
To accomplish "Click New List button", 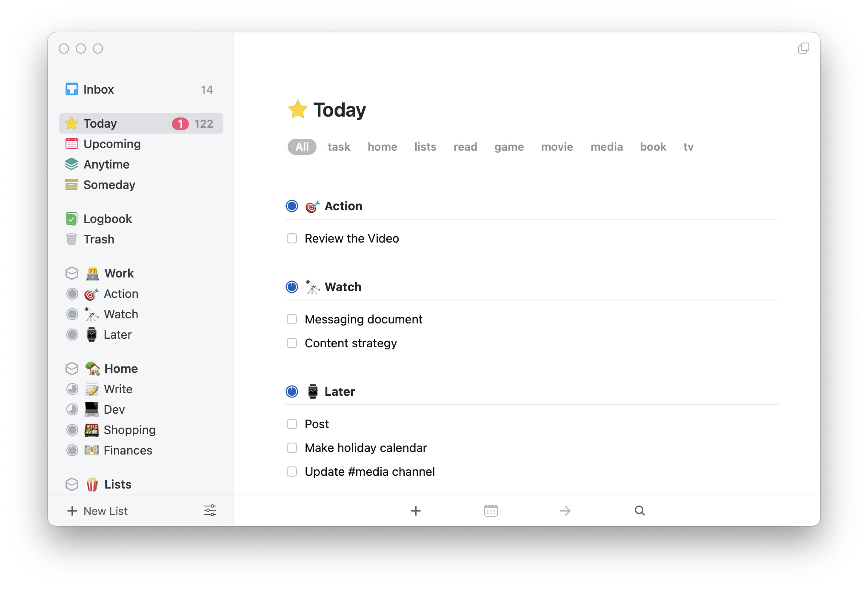I will click(97, 511).
